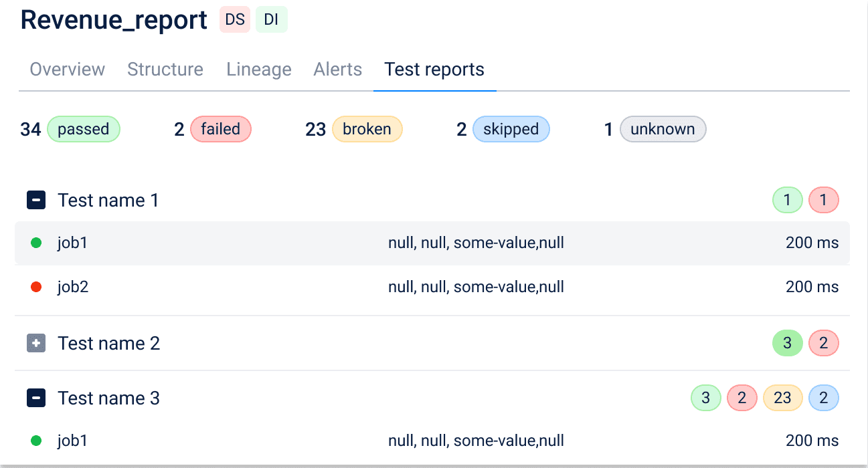
Task: Filter by the passed status chip
Action: tap(84, 129)
